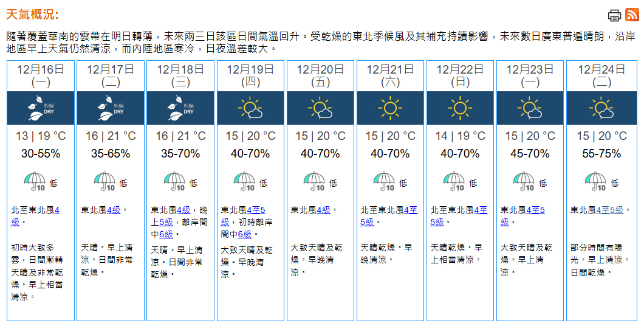Click the dry weather icon for 12月18日

click(x=180, y=108)
